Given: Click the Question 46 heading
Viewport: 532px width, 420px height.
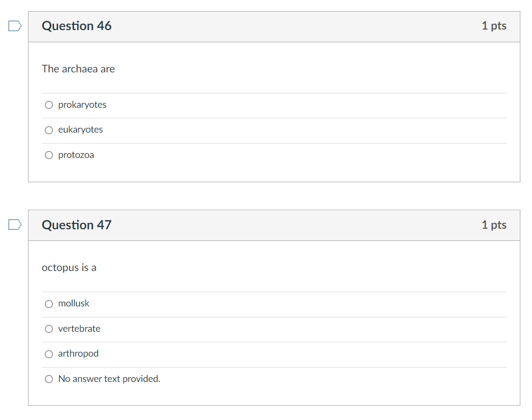Looking at the screenshot, I should [77, 26].
